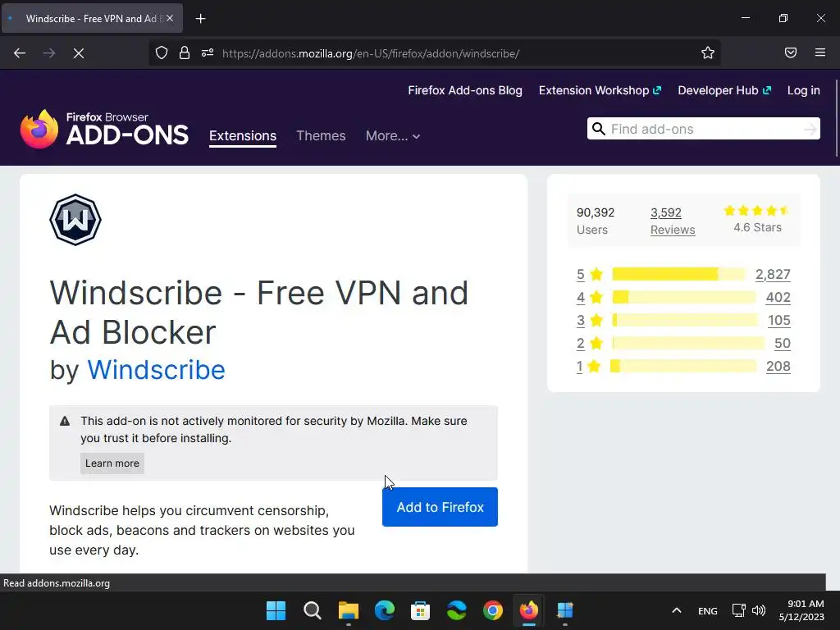Click Log in
The height and width of the screenshot is (630, 840).
click(x=804, y=90)
